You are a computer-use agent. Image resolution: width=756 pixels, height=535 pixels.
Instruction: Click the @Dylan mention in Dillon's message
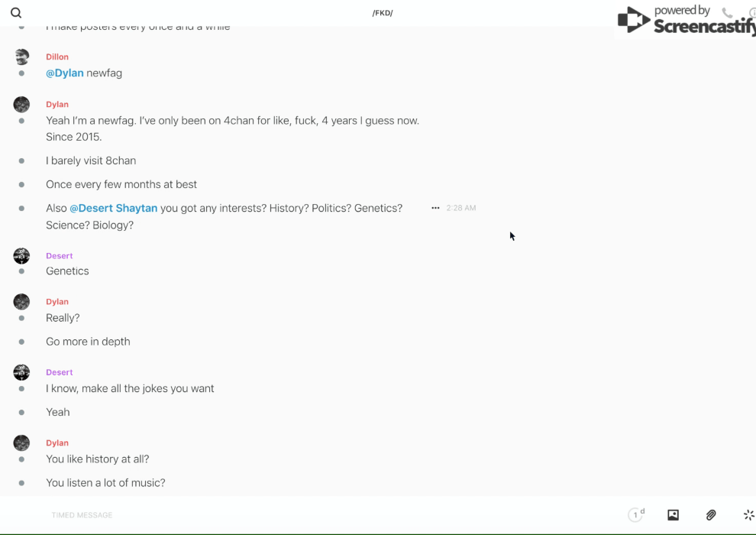click(64, 73)
